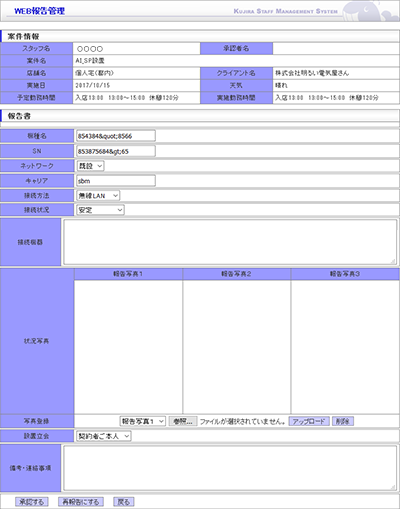Open the 報告写真1 photo selection dropdown
The width and height of the screenshot is (400, 509).
pyautogui.click(x=142, y=421)
